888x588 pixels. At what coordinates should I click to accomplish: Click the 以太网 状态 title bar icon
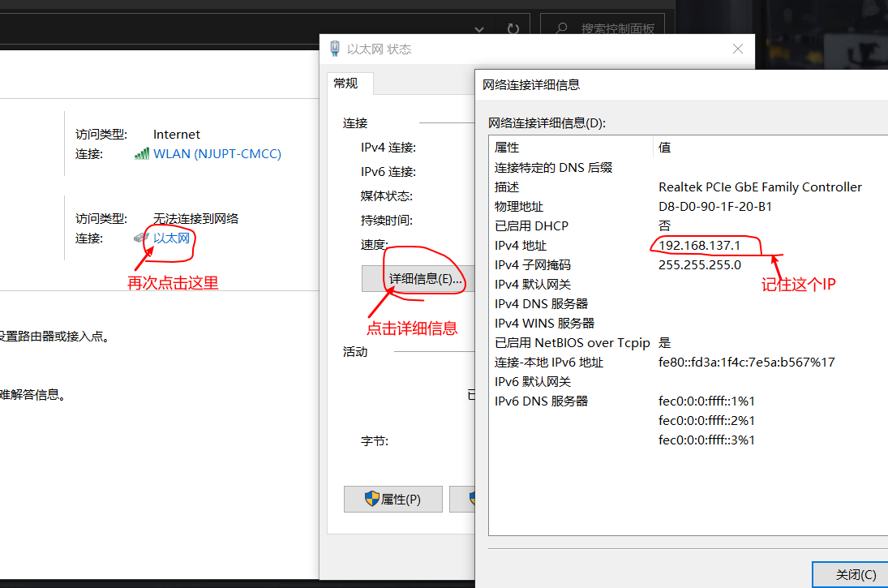point(335,49)
